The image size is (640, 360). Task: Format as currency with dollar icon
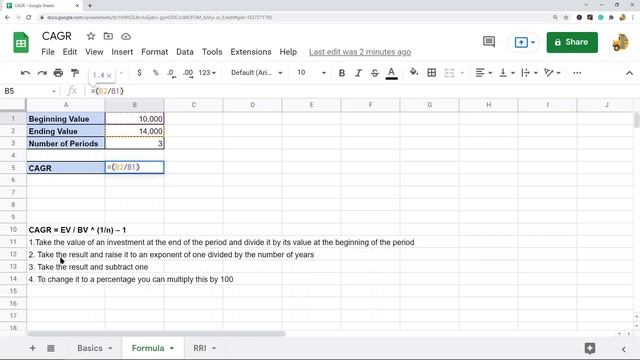pos(140,73)
